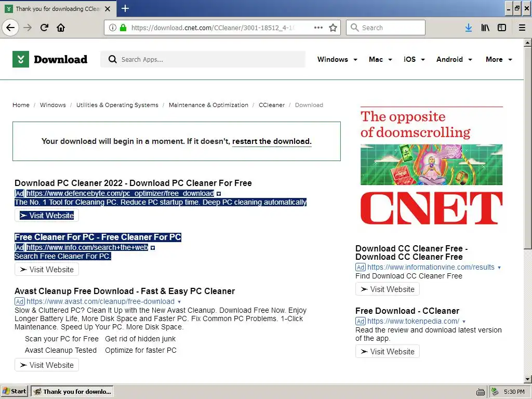Viewport: 532px width, 399px height.
Task: Click the taskbar clock showing 5:30 PM
Action: (x=514, y=392)
